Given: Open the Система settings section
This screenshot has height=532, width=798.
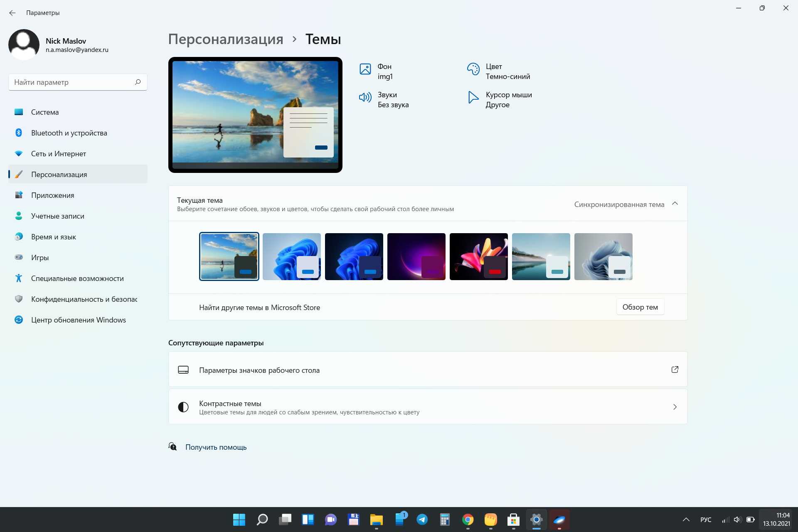Looking at the screenshot, I should click(45, 112).
